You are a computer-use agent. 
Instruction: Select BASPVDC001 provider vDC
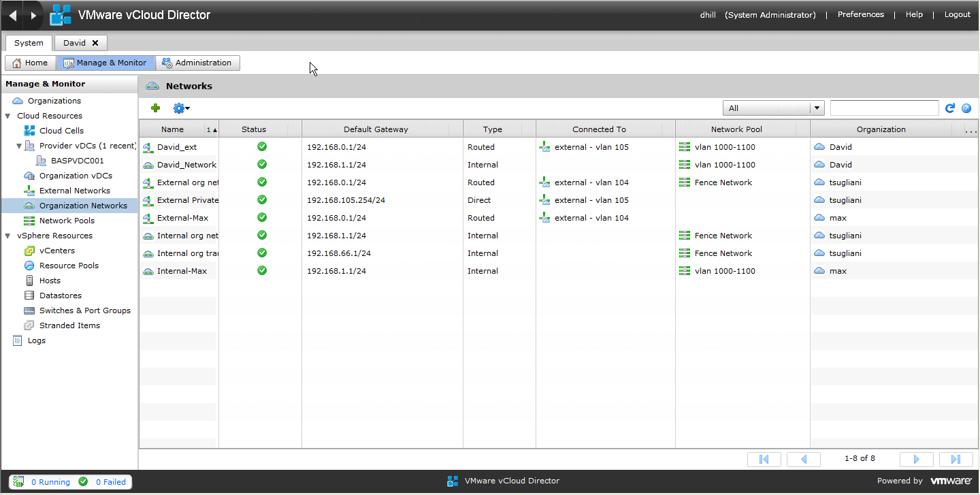point(77,161)
